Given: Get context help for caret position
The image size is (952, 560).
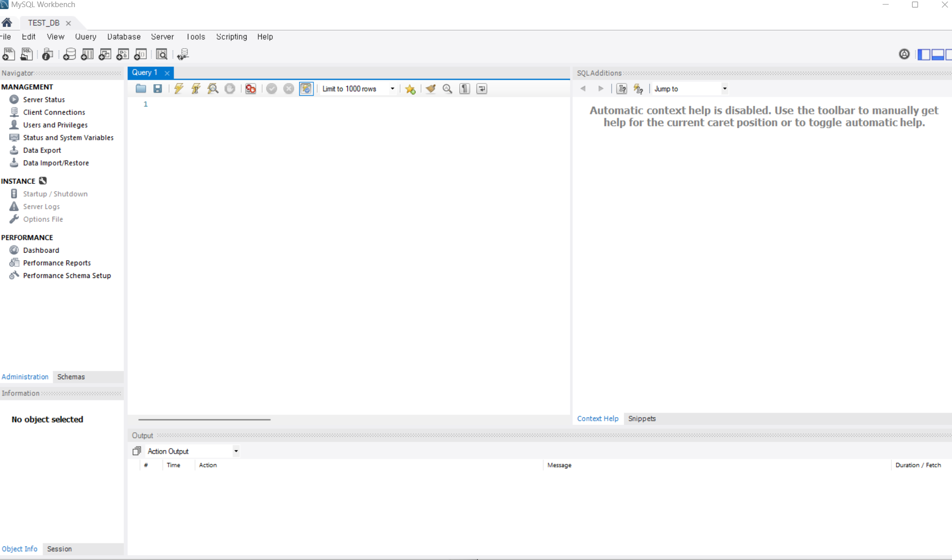Looking at the screenshot, I should [622, 89].
